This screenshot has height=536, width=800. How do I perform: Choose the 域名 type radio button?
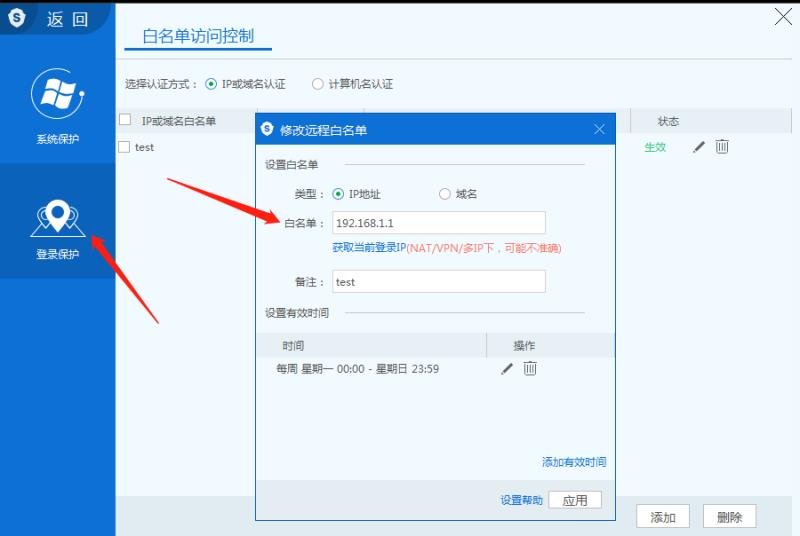445,194
